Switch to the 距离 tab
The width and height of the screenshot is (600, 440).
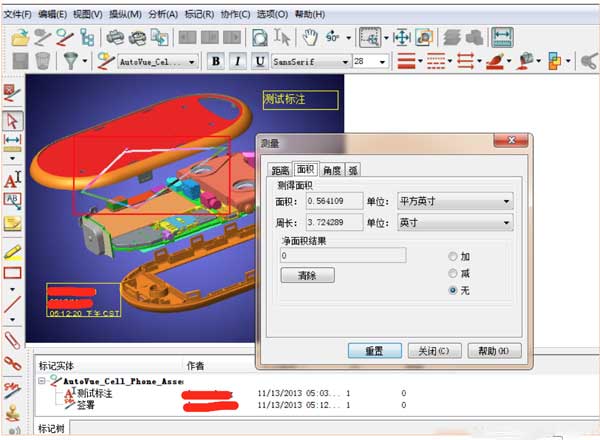click(280, 170)
